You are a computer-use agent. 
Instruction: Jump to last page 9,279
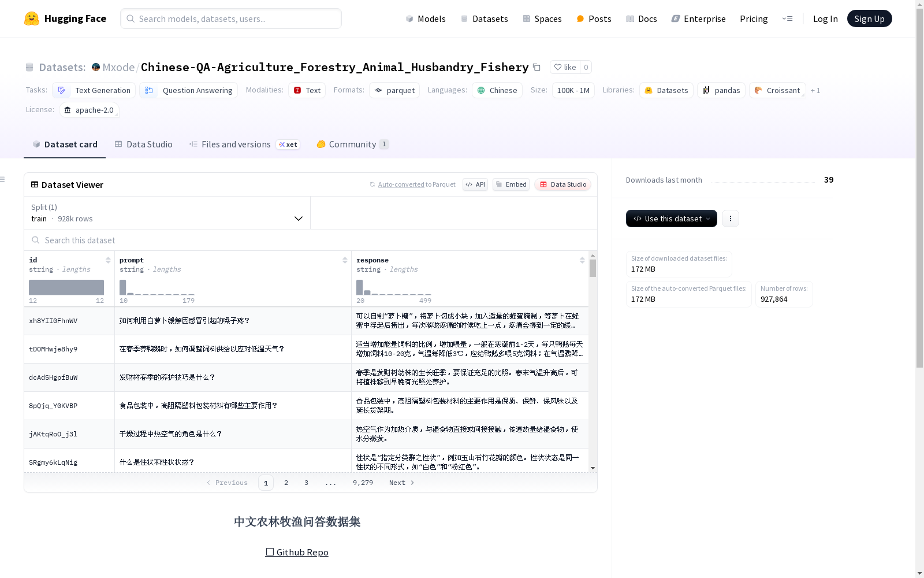363,483
